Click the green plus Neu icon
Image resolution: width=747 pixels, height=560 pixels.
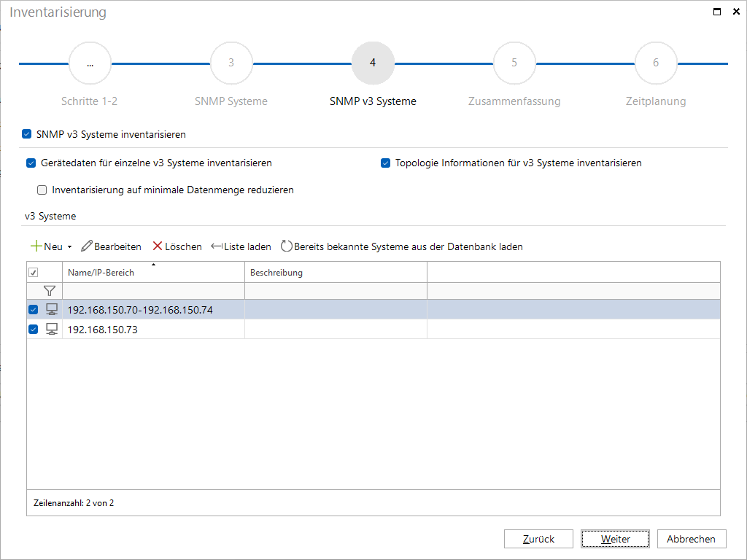click(x=36, y=246)
